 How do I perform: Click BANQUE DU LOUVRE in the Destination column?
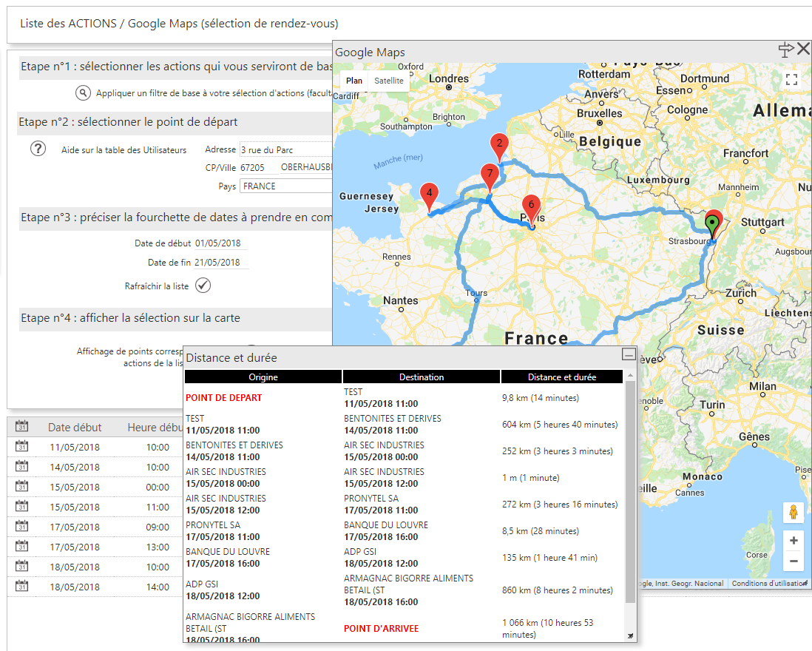[386, 524]
